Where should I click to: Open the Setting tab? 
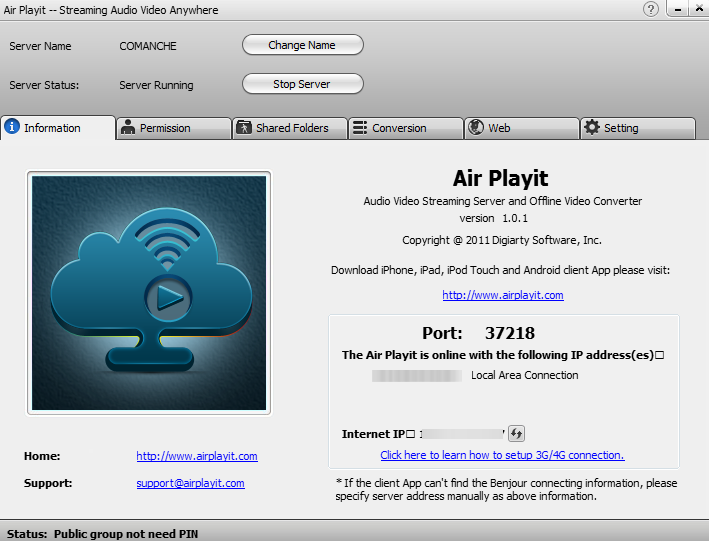coord(638,128)
